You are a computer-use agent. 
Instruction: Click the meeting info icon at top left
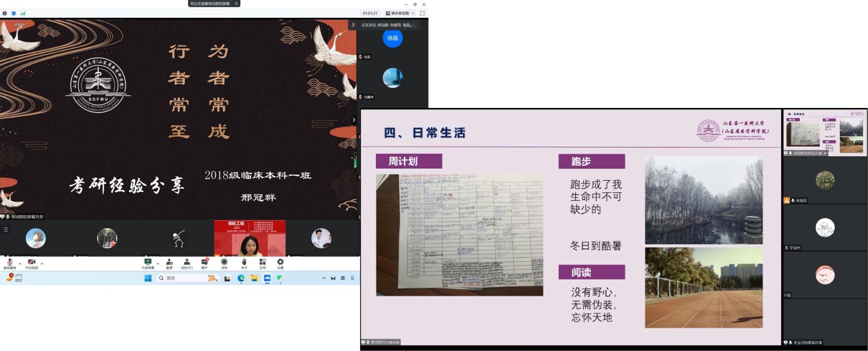point(5,13)
